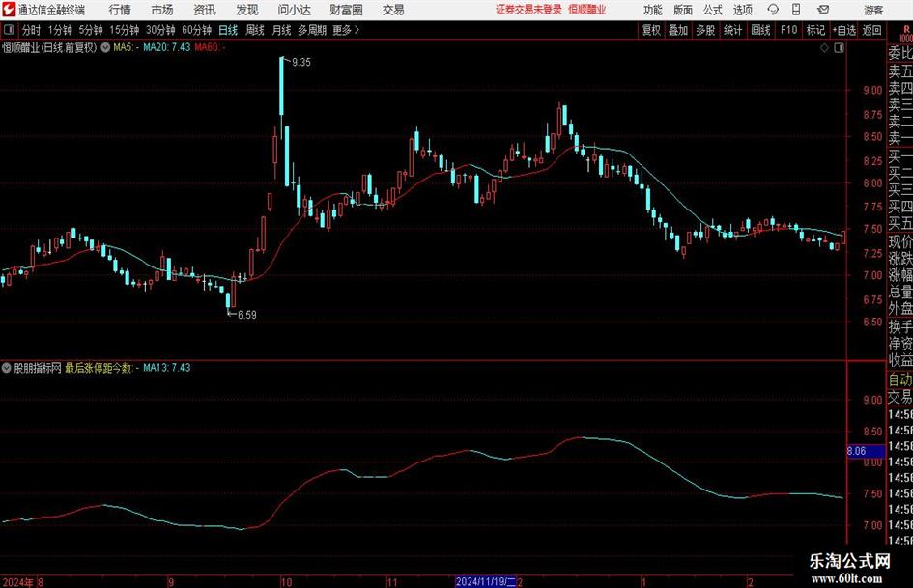Open the 财富圈 menu
Viewport: 913px width, 588px height.
click(x=346, y=10)
